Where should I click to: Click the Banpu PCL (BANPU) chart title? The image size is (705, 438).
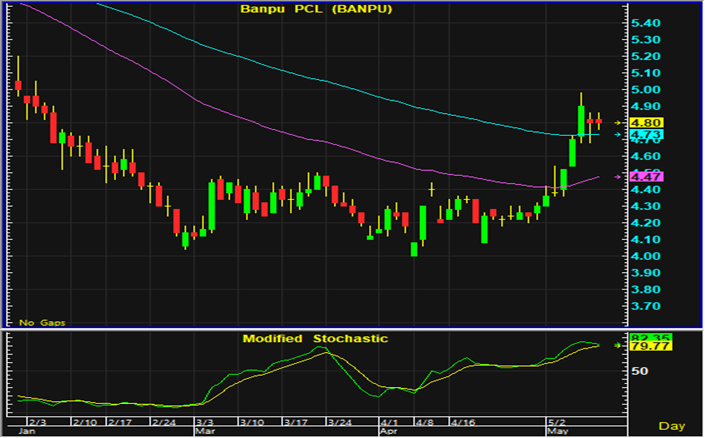point(316,9)
